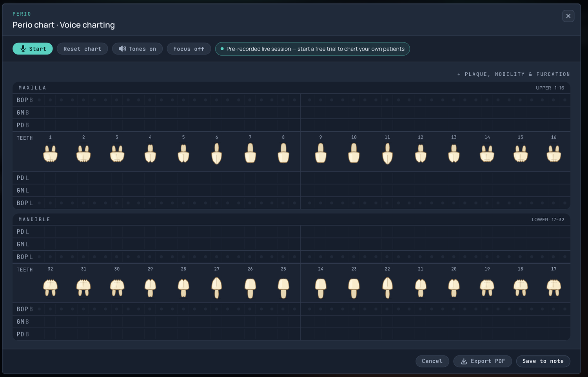
Task: Export chart as PDF
Action: click(x=483, y=361)
